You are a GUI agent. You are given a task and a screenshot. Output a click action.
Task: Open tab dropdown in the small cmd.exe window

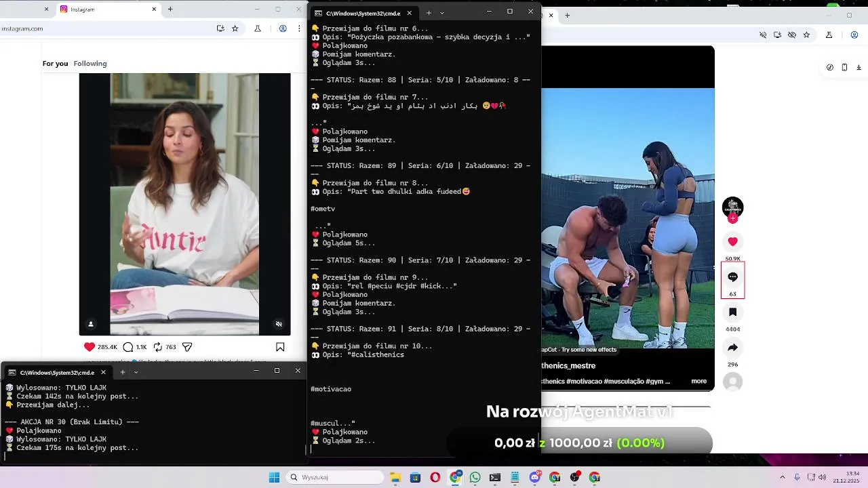pos(136,372)
